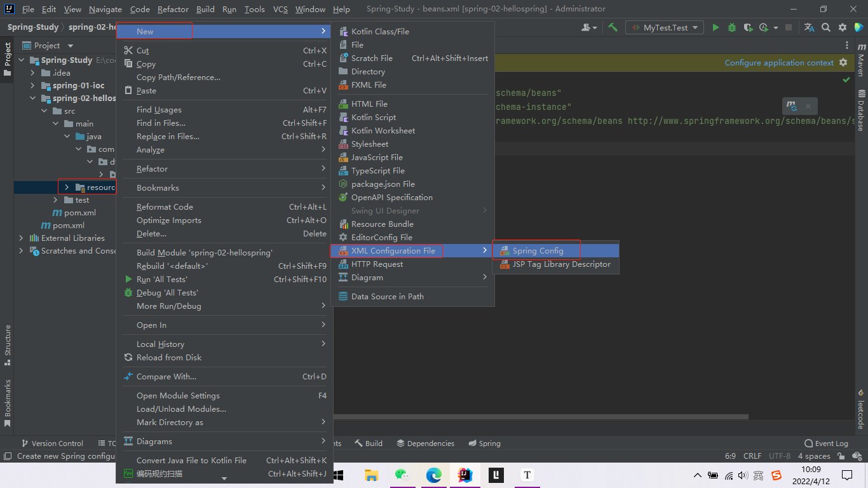
Task: Select HTML File in New submenu
Action: click(412, 104)
